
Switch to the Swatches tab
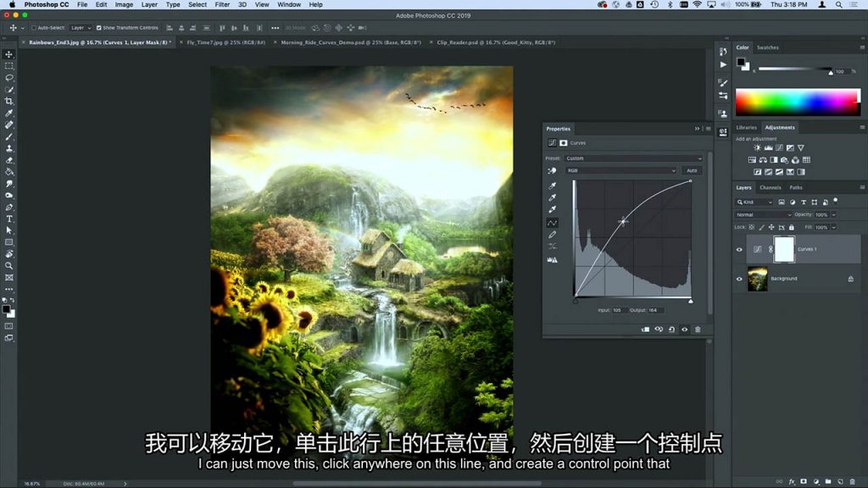coord(767,47)
